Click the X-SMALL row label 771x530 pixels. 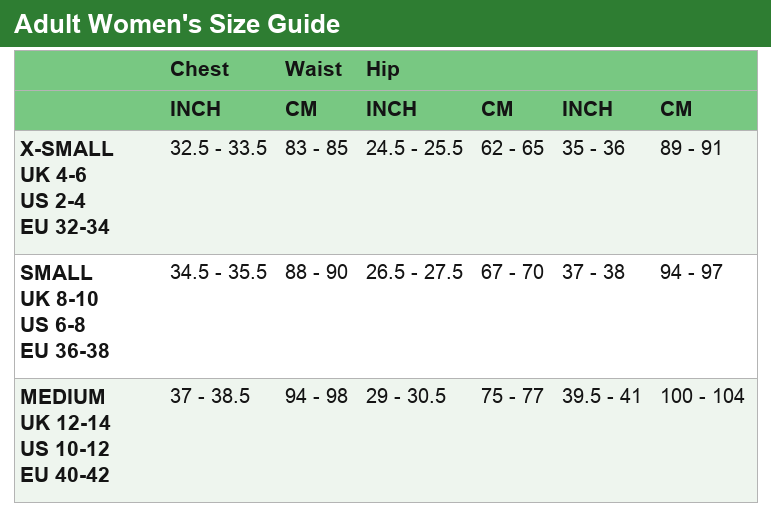(67, 148)
